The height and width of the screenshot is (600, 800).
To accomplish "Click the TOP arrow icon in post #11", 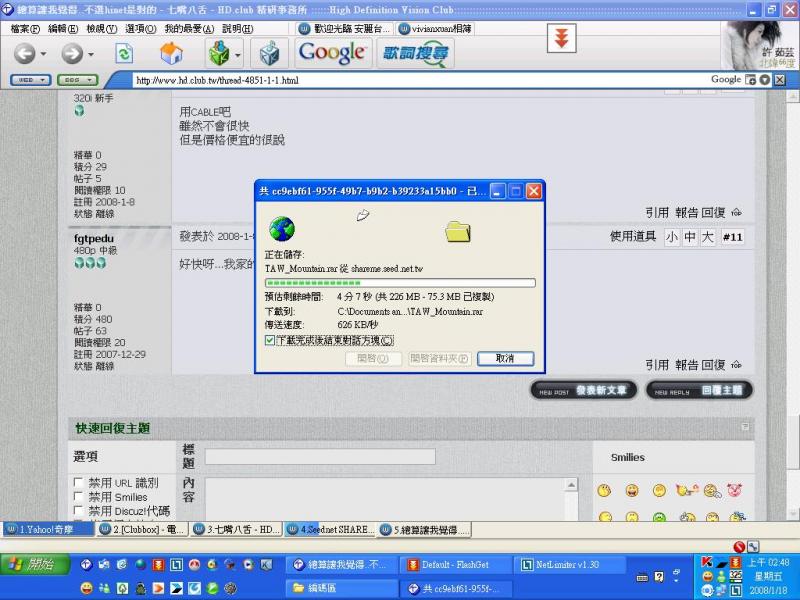I will (736, 365).
